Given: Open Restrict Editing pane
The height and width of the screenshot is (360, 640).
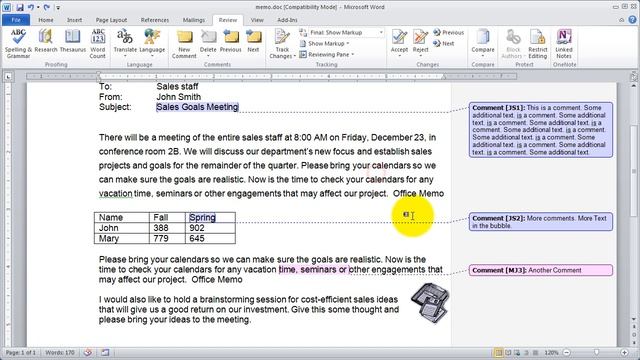Looking at the screenshot, I should pyautogui.click(x=538, y=43).
